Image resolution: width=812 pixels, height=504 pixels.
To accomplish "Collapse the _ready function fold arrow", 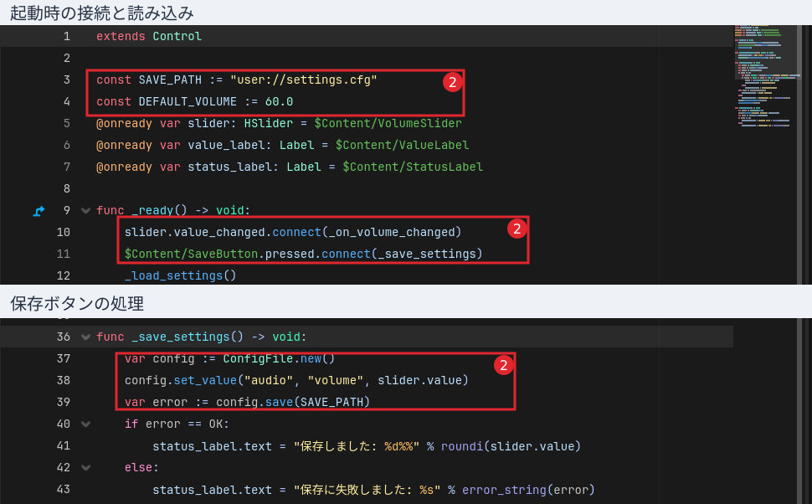I will 85,211.
